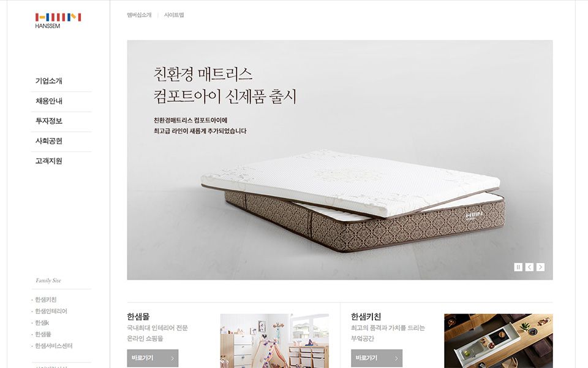This screenshot has height=368, width=588.
Task: Click the Hanssem logo
Action: (58, 21)
